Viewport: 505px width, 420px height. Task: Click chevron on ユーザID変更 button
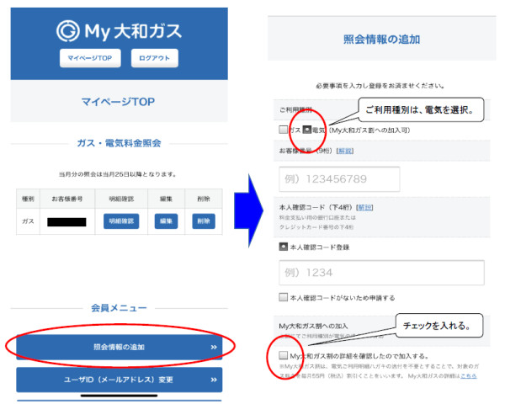(214, 380)
